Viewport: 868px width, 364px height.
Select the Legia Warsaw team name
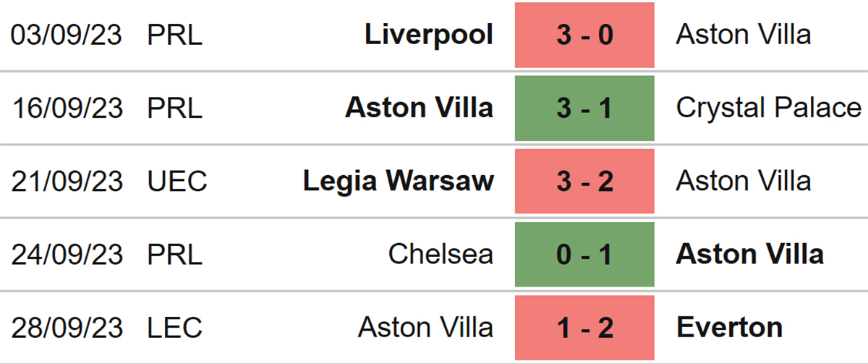tap(399, 181)
